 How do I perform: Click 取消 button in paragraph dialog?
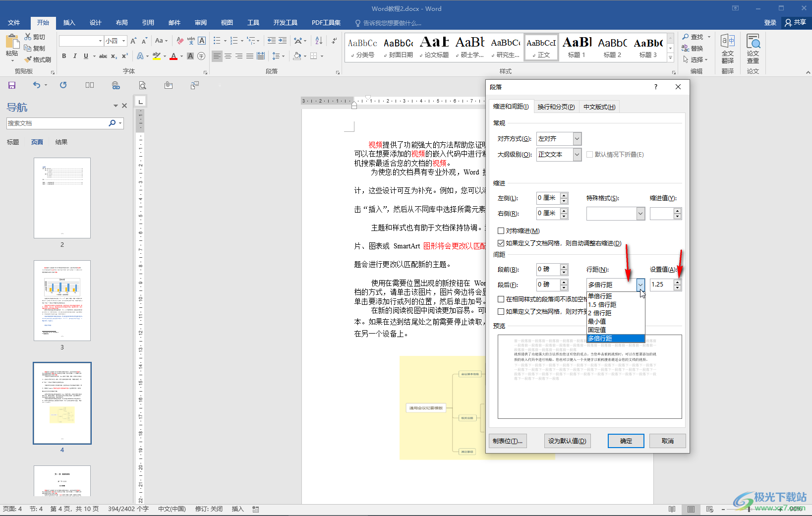point(667,441)
